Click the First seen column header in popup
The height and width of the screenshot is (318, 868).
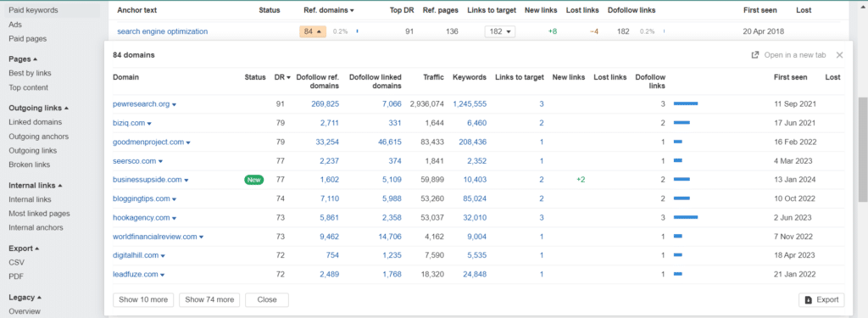pyautogui.click(x=791, y=77)
